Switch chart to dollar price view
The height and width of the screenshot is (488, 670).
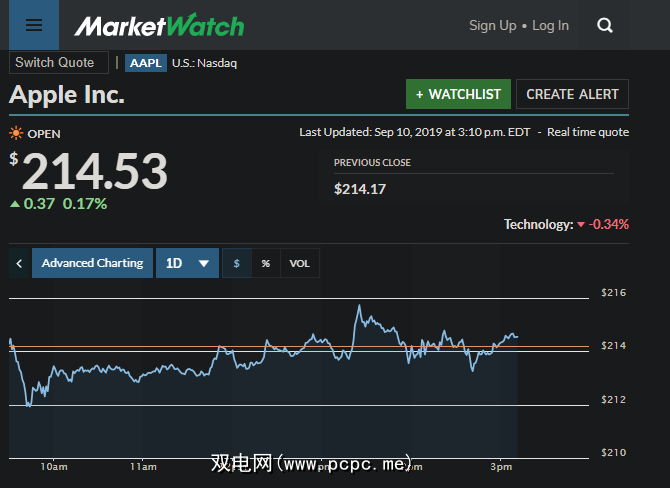tap(236, 263)
